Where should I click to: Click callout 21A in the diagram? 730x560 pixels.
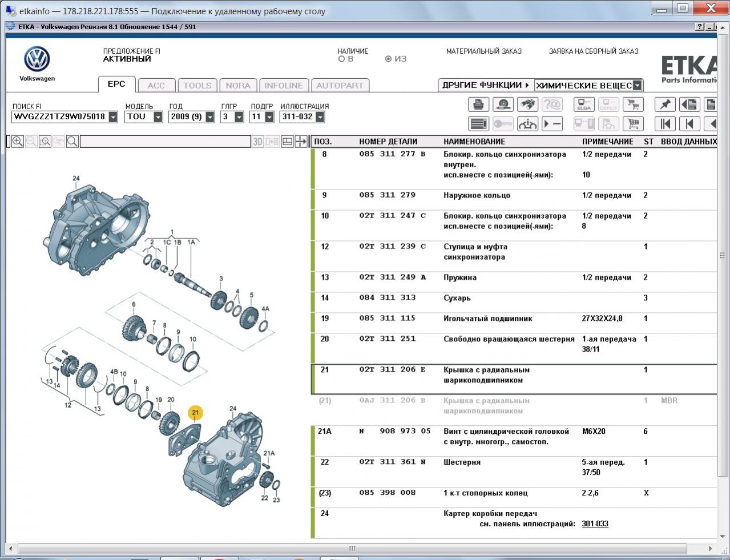(269, 453)
